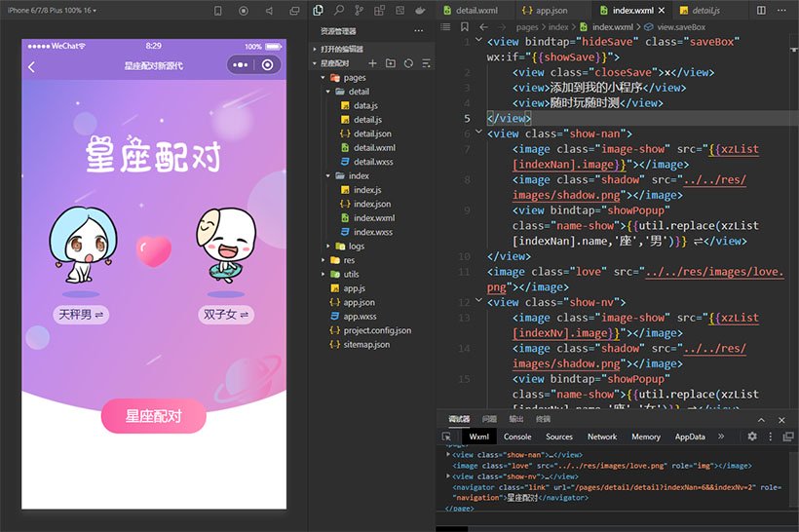Click the back arrow in simulator header

(32, 66)
